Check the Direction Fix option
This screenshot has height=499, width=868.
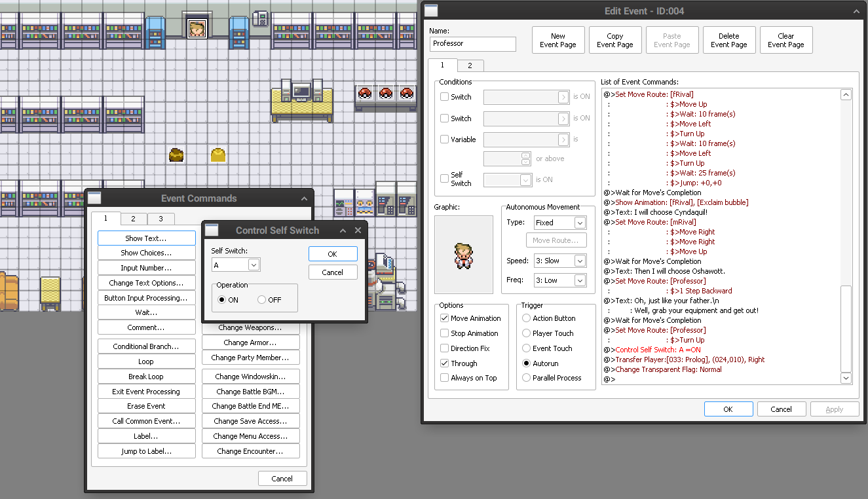pyautogui.click(x=445, y=348)
